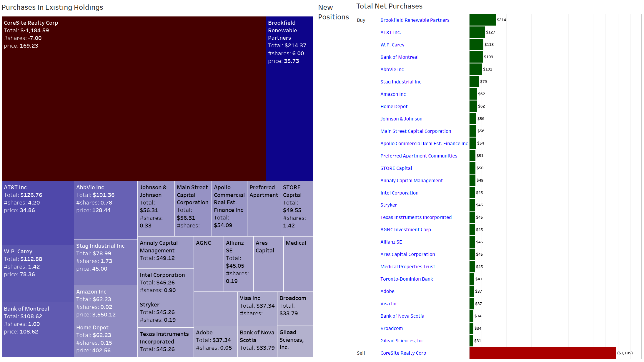Open the Toronto-Dominion Bank link
Viewport: 644px width, 362px height.
pyautogui.click(x=406, y=279)
